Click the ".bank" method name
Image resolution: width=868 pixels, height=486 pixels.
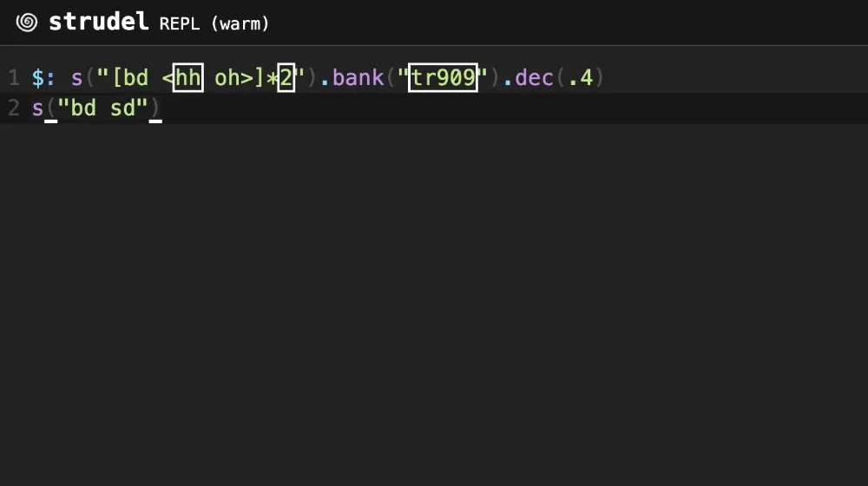[x=352, y=77]
